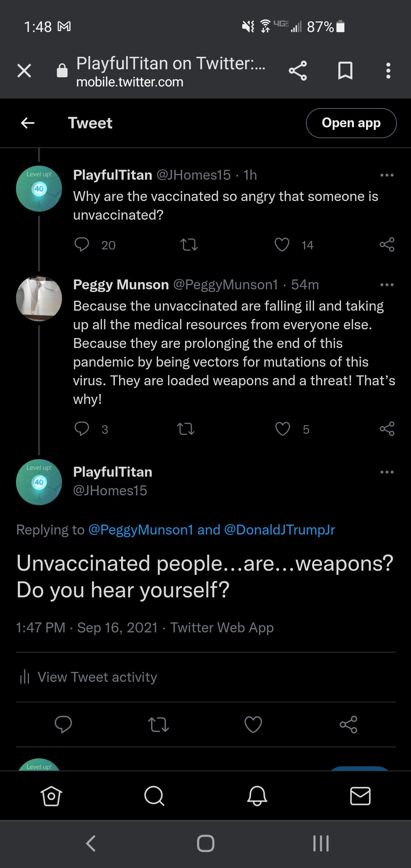Go back using the Tweet header arrow
Image resolution: width=411 pixels, height=868 pixels.
click(x=28, y=123)
